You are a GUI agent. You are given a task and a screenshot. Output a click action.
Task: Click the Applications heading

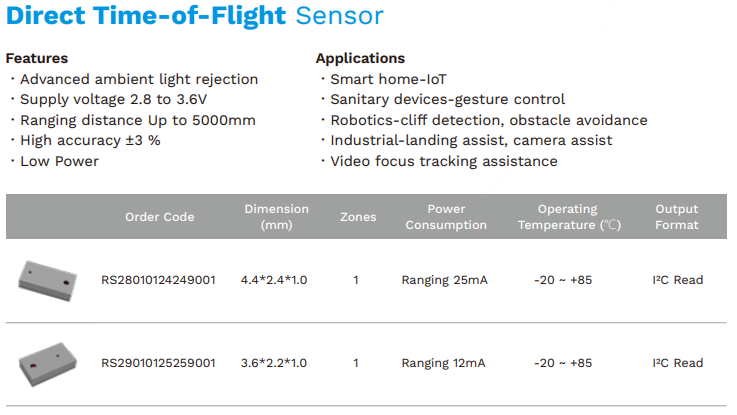360,58
